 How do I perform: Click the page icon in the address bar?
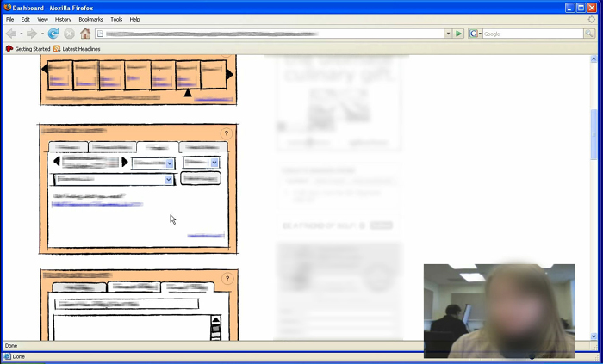[x=100, y=34]
